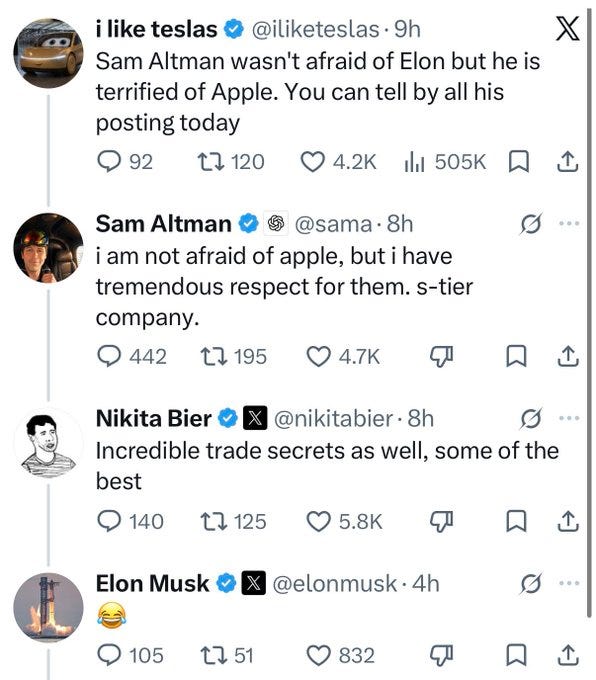596x680 pixels.
Task: Bookmark Elon Musk's emoji reply
Action: (x=517, y=655)
